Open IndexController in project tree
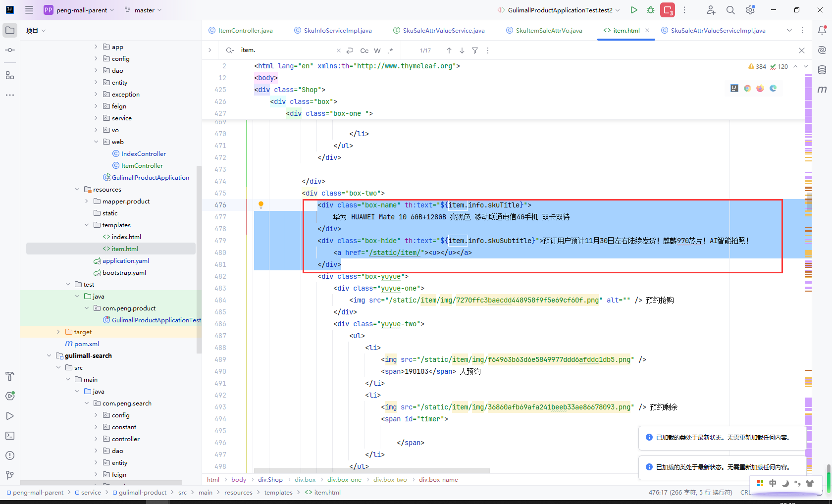This screenshot has height=504, width=832. (139, 154)
